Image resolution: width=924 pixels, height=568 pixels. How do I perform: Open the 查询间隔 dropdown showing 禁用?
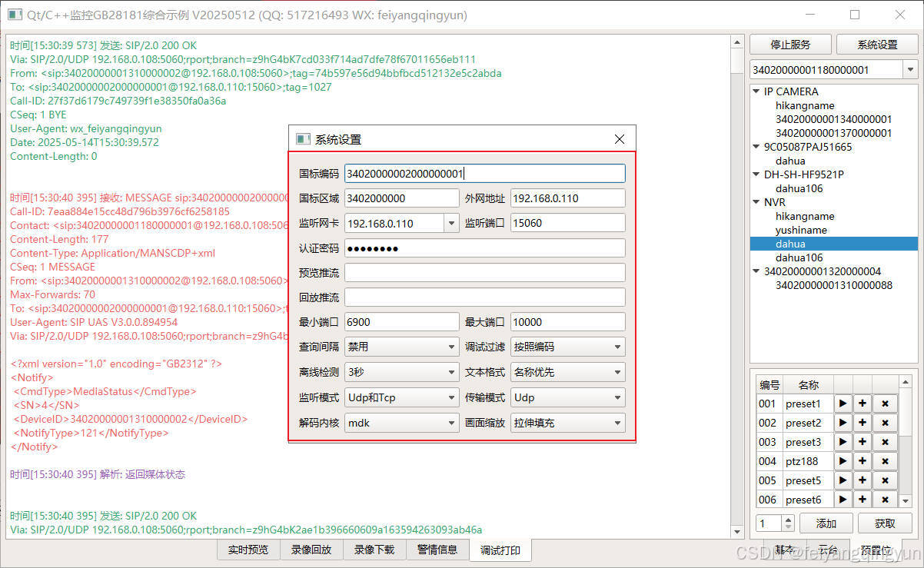[x=401, y=347]
